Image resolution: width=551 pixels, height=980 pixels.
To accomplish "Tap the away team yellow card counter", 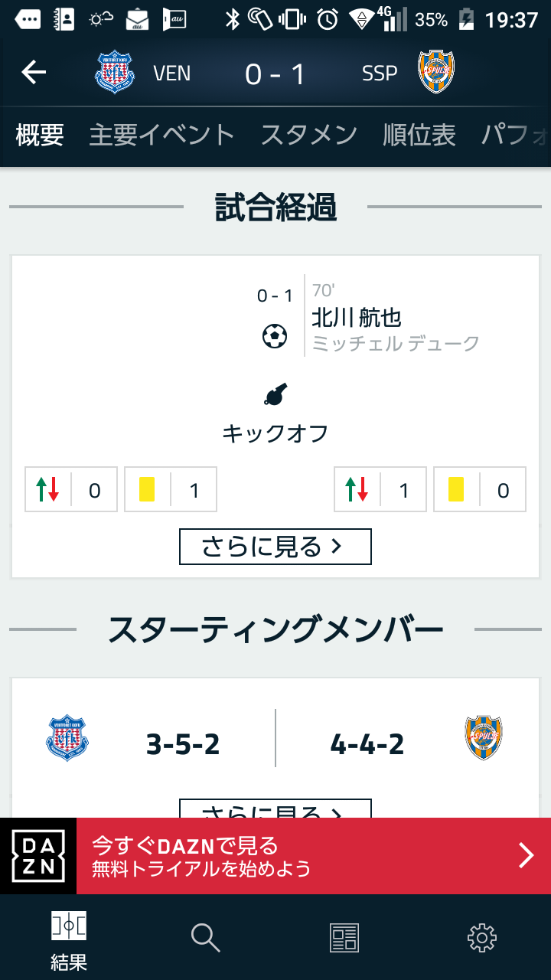I will [x=480, y=490].
